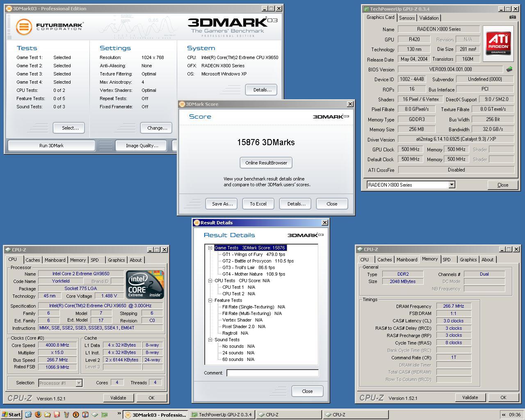Click OK in left CPU-Z window

[151, 398]
